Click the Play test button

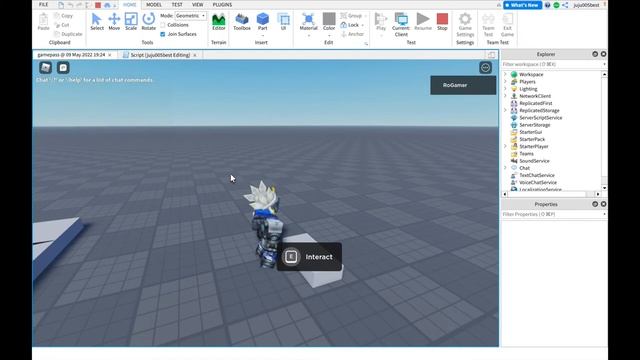click(381, 22)
